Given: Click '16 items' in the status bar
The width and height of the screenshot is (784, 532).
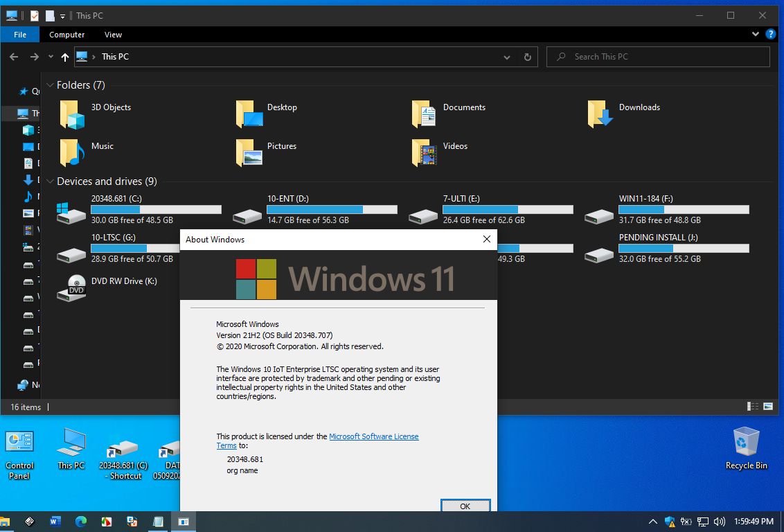Looking at the screenshot, I should point(26,407).
